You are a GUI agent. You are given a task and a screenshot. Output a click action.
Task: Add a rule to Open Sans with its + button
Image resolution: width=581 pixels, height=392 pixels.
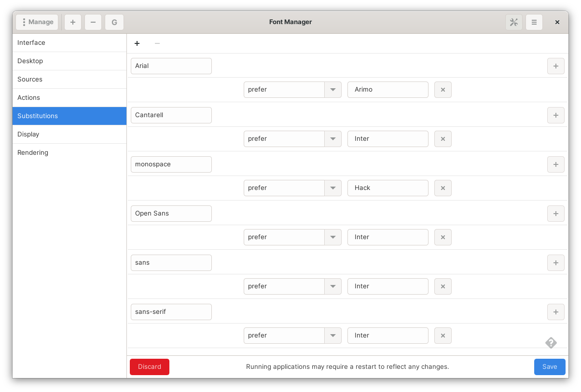click(555, 213)
